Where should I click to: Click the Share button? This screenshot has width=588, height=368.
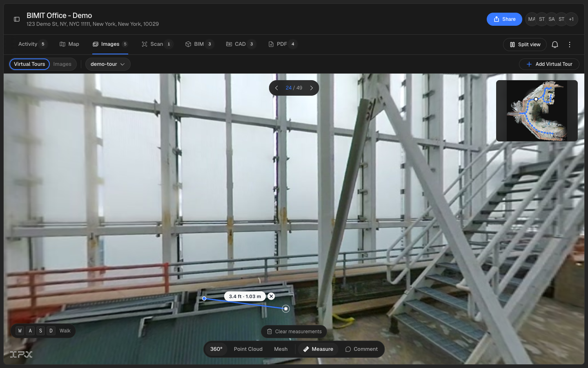(x=504, y=19)
